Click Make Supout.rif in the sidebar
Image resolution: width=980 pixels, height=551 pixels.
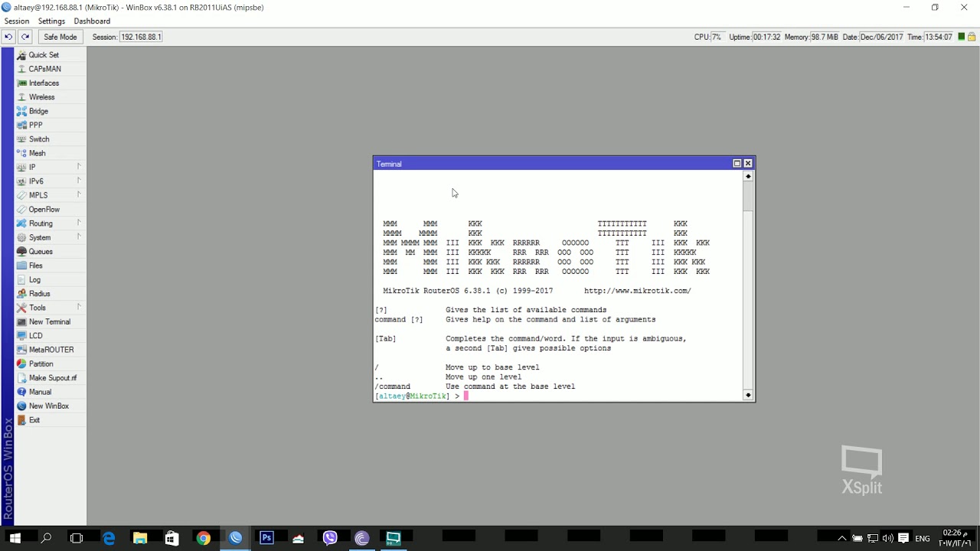51,377
